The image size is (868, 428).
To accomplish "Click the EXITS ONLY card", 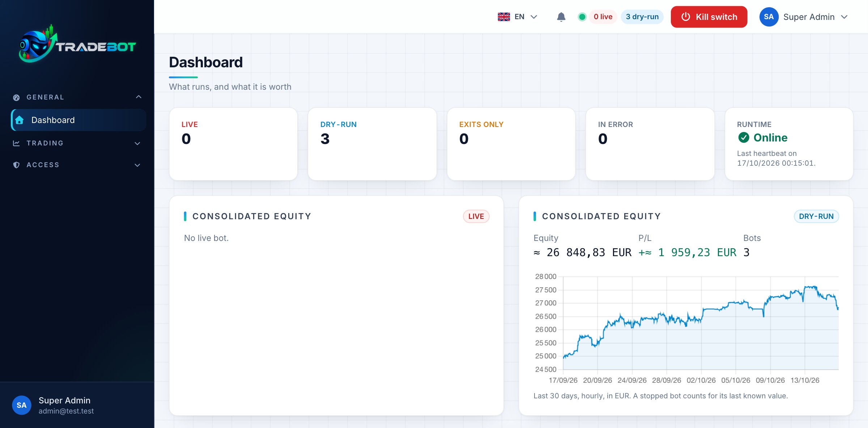I will [511, 144].
